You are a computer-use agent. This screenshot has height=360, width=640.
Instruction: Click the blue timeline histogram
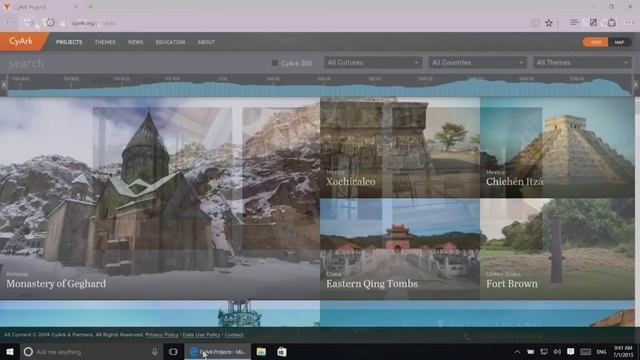coord(320,88)
